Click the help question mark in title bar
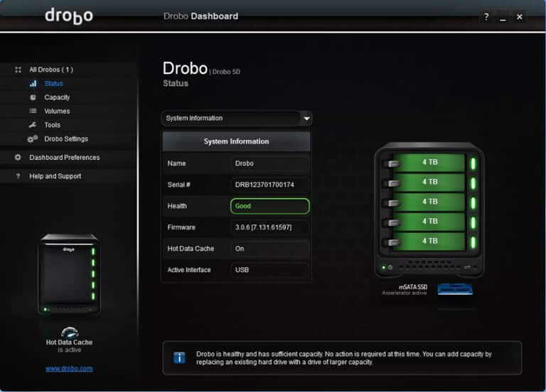 point(486,16)
